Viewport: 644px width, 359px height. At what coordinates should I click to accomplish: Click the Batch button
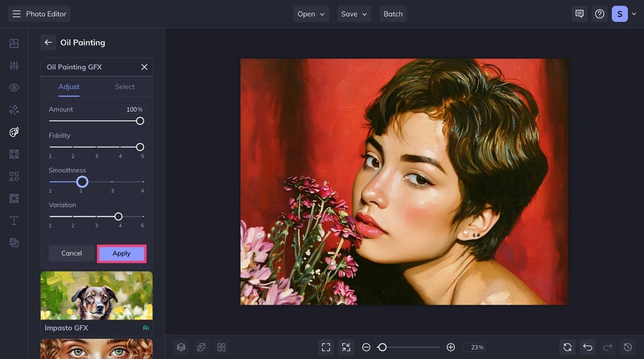click(393, 14)
